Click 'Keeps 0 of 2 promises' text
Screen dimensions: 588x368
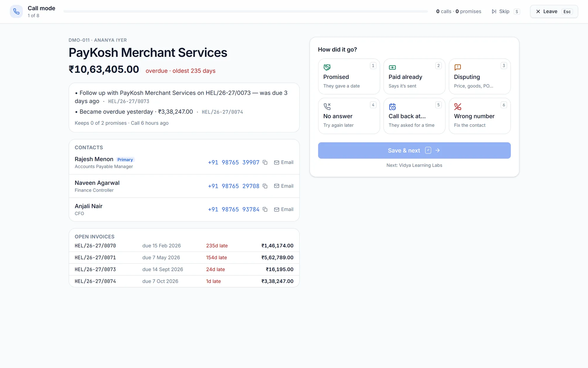[x=101, y=123]
